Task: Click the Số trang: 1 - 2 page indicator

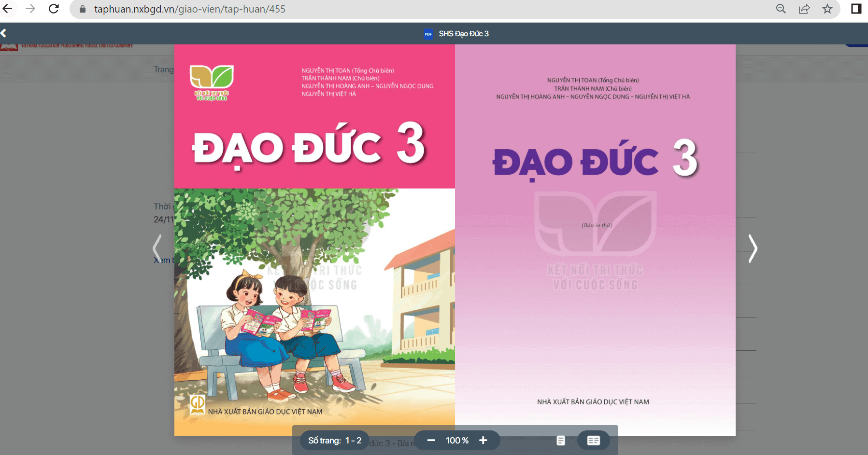Action: (335, 441)
